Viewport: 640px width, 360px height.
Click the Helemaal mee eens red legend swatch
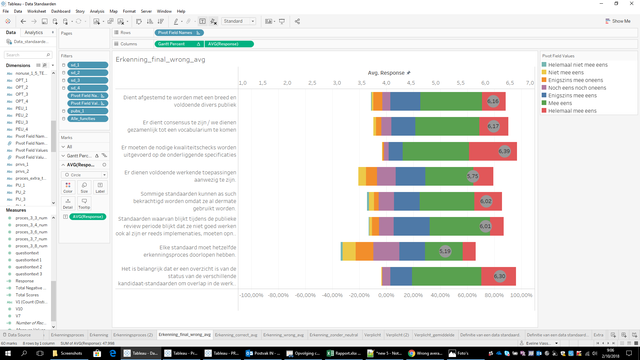coord(544,111)
